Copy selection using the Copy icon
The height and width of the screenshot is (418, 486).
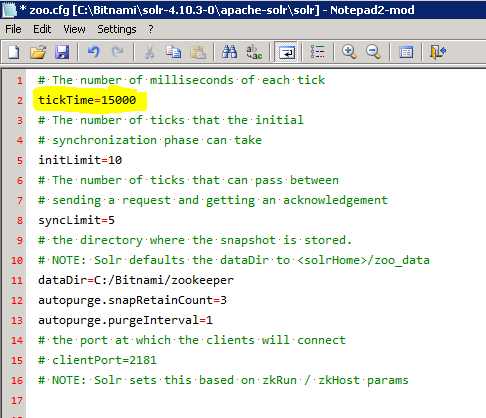174,52
